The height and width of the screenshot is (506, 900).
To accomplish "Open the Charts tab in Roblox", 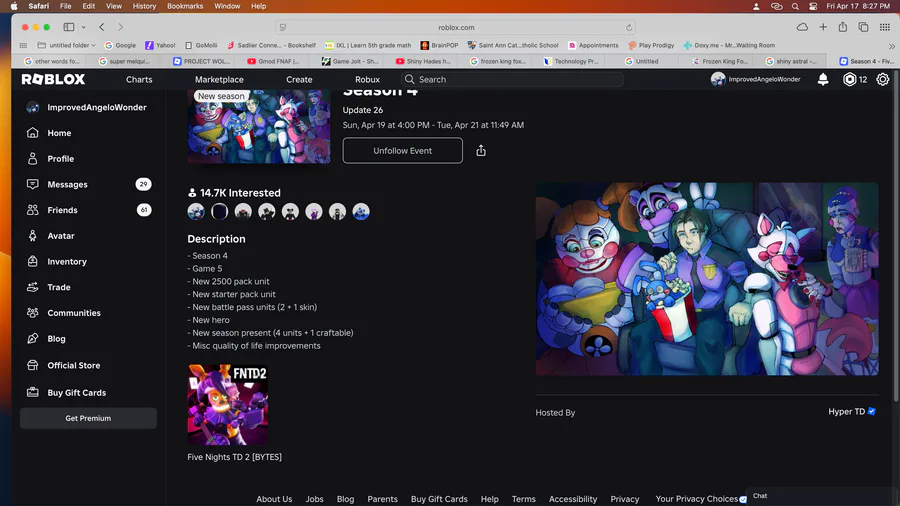I will point(139,80).
